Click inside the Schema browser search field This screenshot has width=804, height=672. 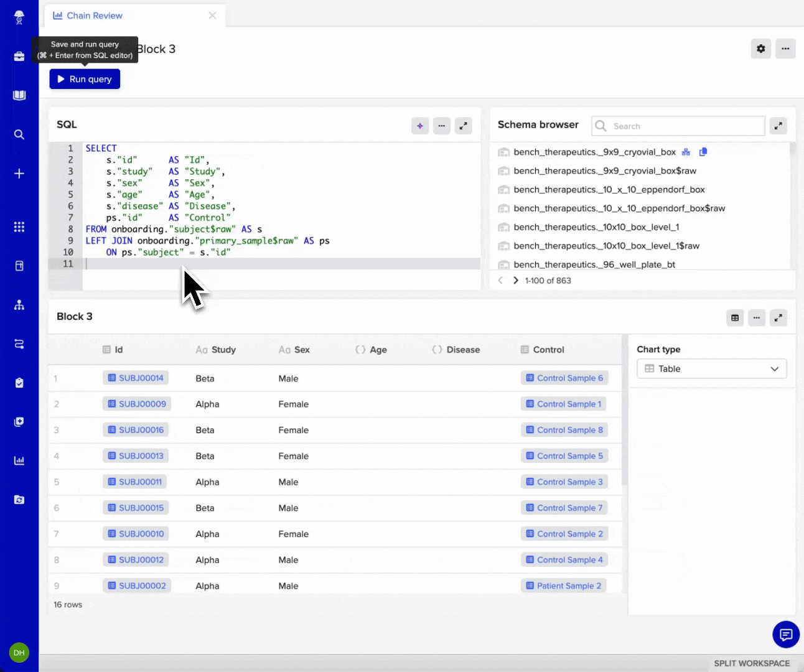coord(677,126)
